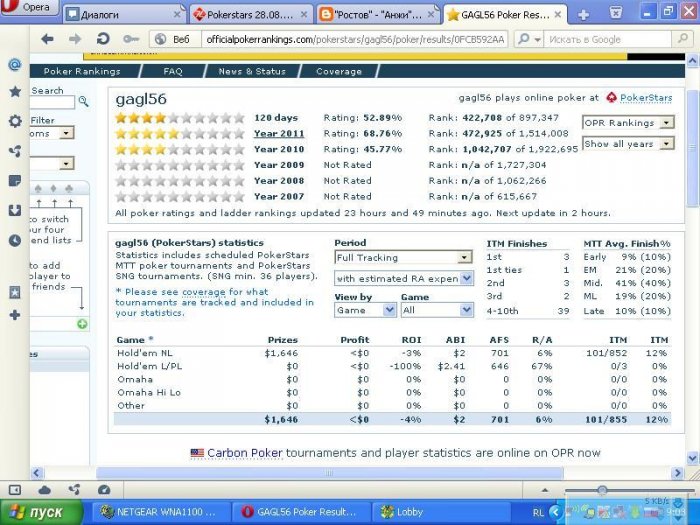Open the Widgets gear panel
This screenshot has width=700, height=525.
pyautogui.click(x=15, y=121)
